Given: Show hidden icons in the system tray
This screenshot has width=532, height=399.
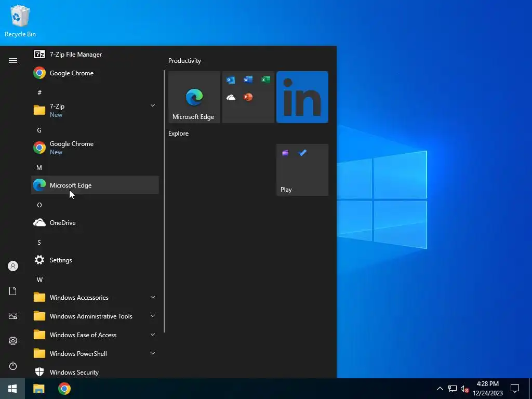Looking at the screenshot, I should [440, 389].
